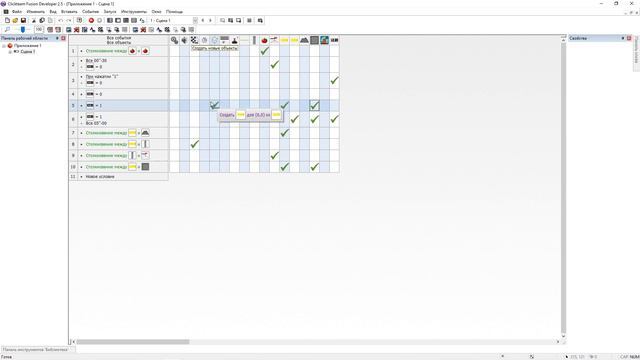This screenshot has height=360, width=640.
Task: Expand the 'Сцена 1' tree node
Action: [10, 52]
